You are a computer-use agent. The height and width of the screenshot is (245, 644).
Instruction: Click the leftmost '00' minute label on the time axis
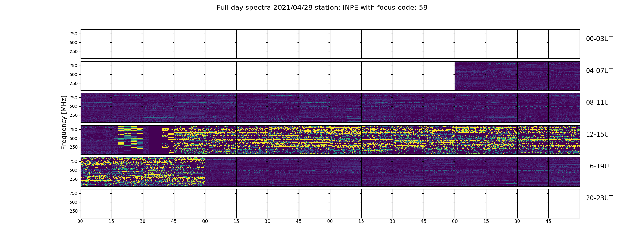pyautogui.click(x=80, y=221)
